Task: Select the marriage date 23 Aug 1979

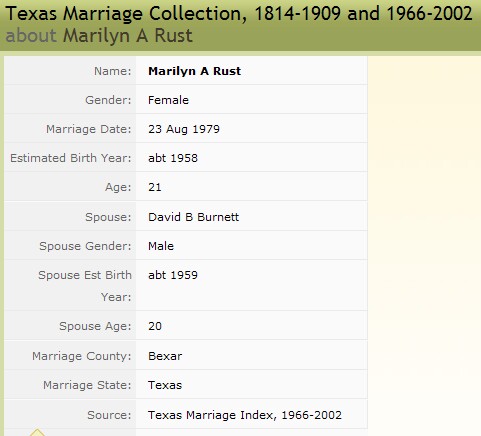Action: 184,129
